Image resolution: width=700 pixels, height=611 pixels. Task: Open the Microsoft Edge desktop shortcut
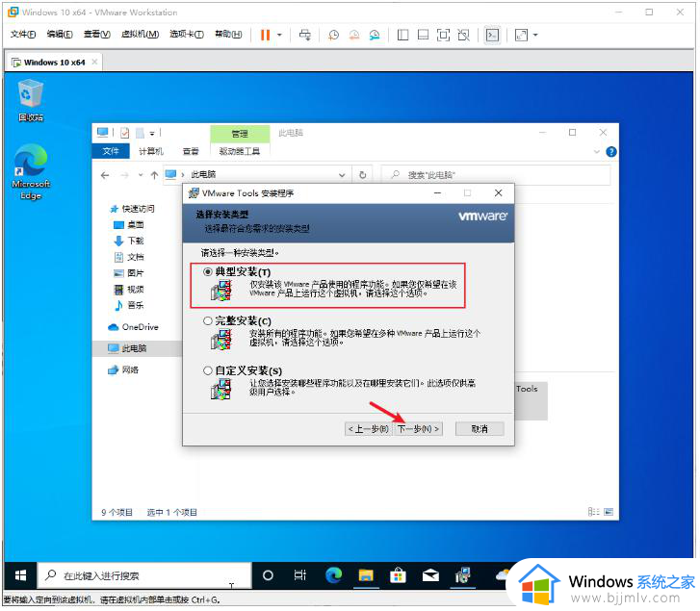(31, 172)
